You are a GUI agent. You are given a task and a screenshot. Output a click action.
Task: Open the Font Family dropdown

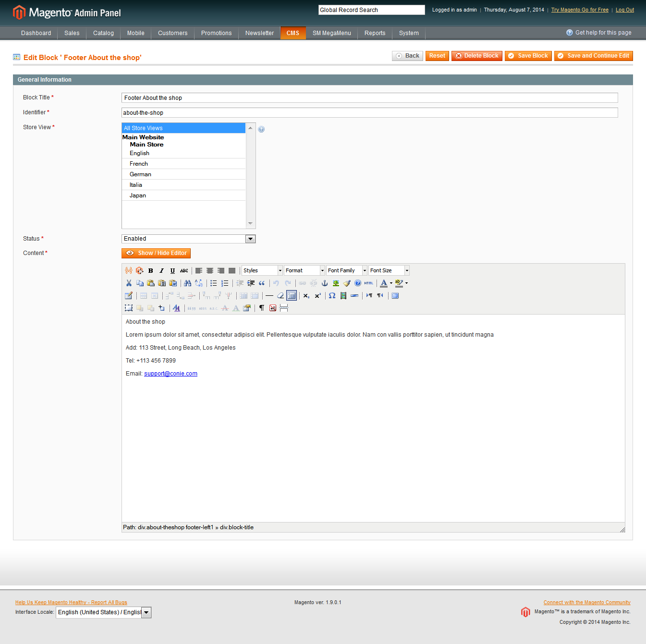point(347,270)
